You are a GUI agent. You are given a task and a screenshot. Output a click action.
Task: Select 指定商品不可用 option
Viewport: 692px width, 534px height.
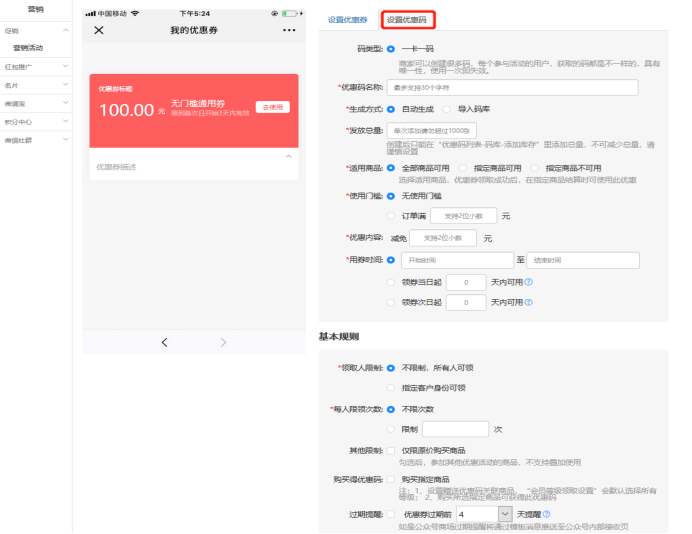pyautogui.click(x=534, y=168)
